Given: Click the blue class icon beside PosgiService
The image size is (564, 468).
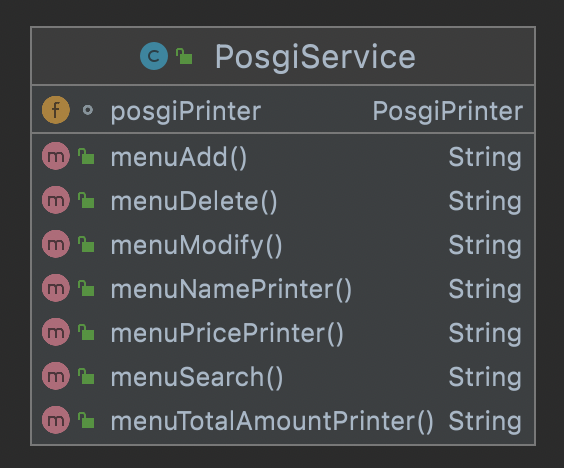Looking at the screenshot, I should click(x=154, y=56).
